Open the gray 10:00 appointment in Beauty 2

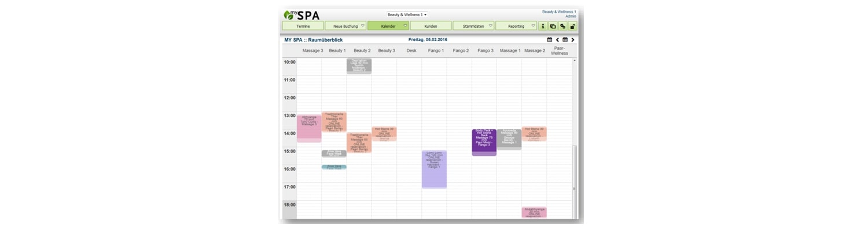click(359, 66)
